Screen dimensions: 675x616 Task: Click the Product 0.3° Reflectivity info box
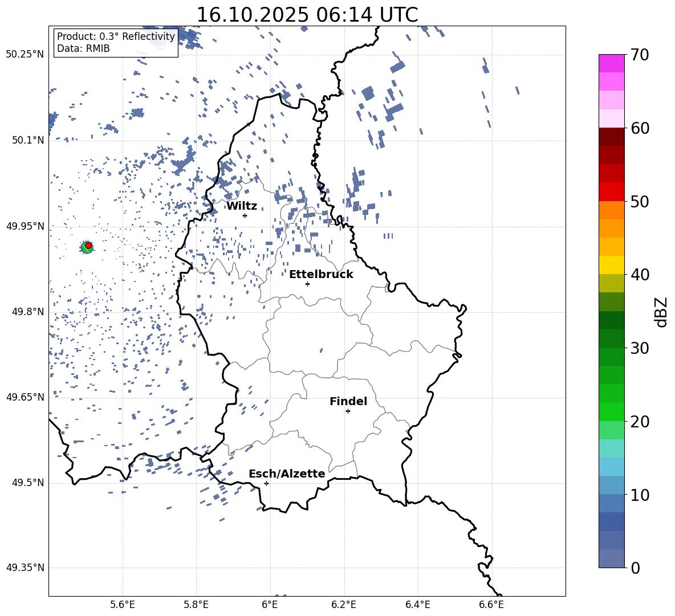[x=116, y=43]
